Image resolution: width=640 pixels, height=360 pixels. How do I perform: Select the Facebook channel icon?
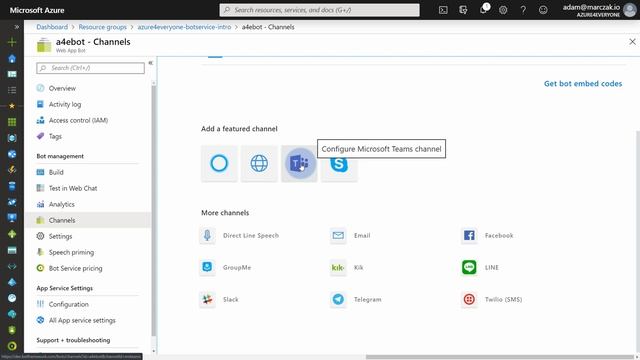coord(469,236)
